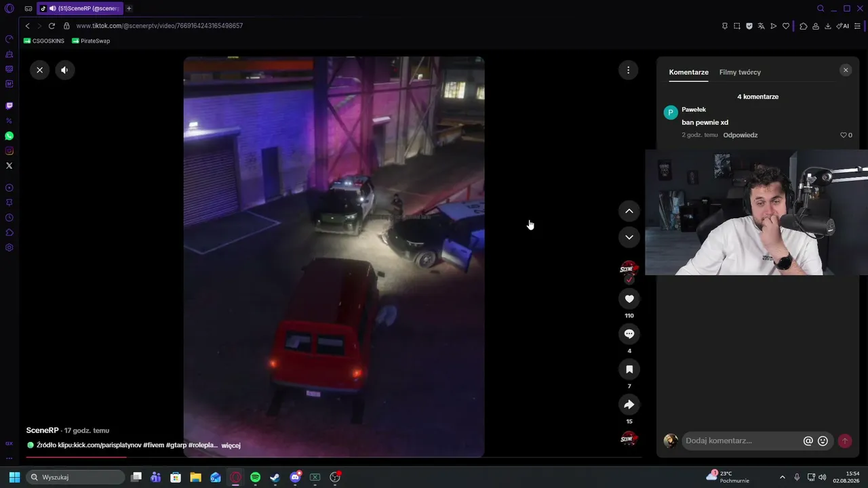This screenshot has height=488, width=868.
Task: Translate the page with the toolbar icon
Action: point(762,26)
